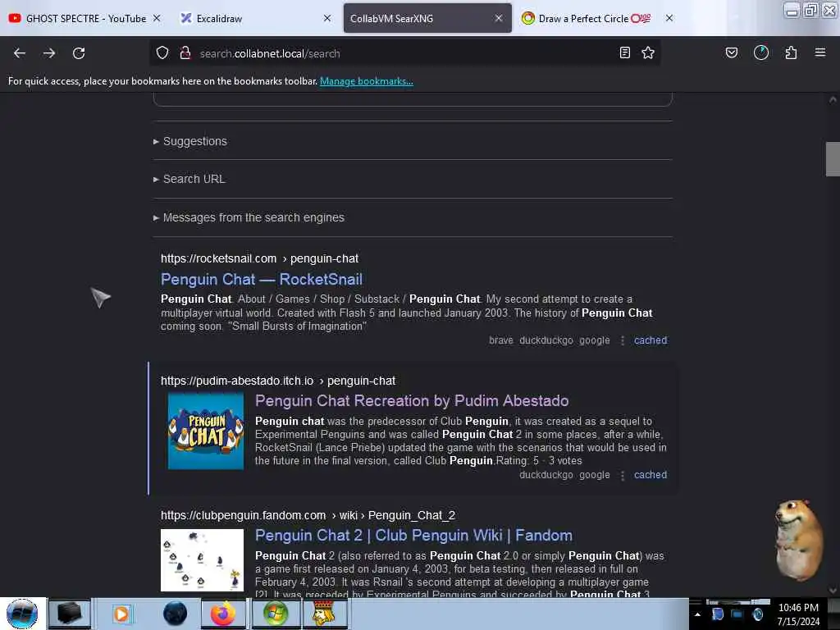Close the CollabVM SearXNG tab
840x630 pixels.
(x=499, y=18)
